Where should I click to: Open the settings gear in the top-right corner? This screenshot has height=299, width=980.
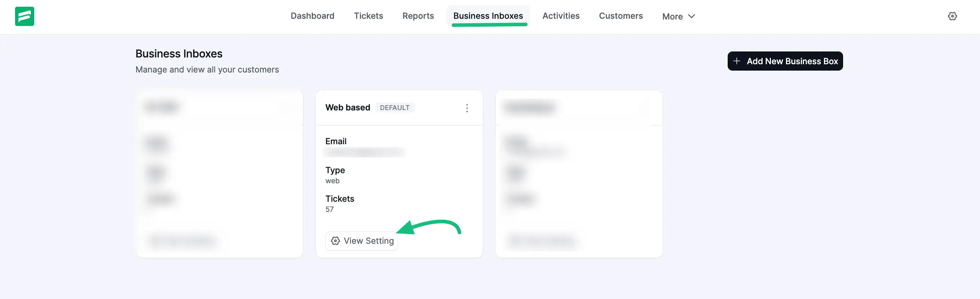point(953,16)
